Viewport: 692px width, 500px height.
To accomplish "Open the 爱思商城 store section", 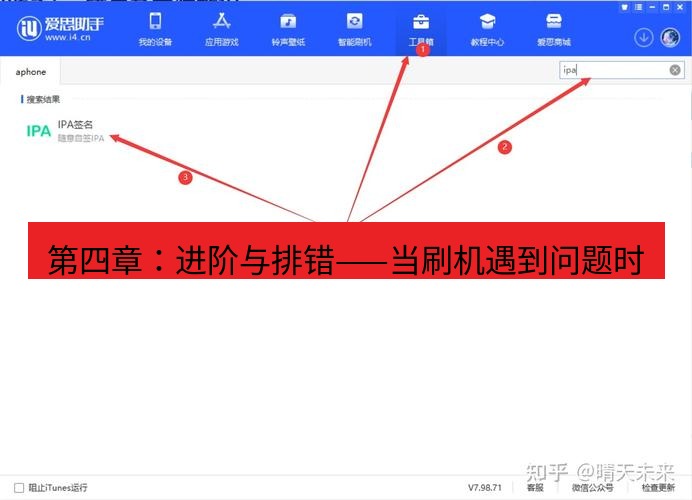I will (554, 29).
